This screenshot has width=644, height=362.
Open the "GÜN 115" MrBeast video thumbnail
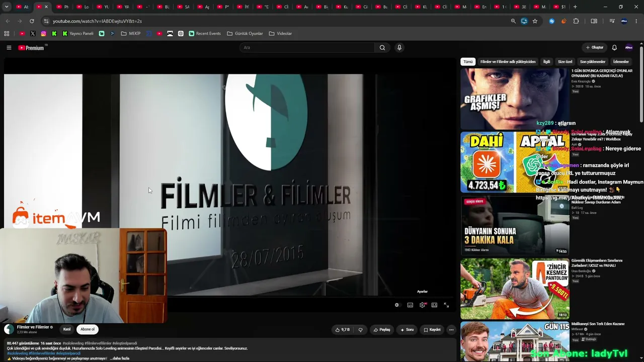click(515, 342)
